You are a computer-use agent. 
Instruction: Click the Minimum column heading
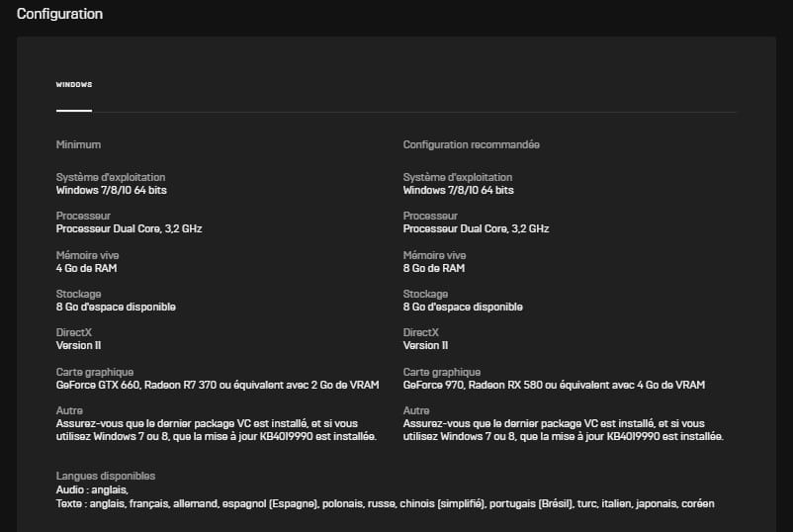tap(78, 144)
